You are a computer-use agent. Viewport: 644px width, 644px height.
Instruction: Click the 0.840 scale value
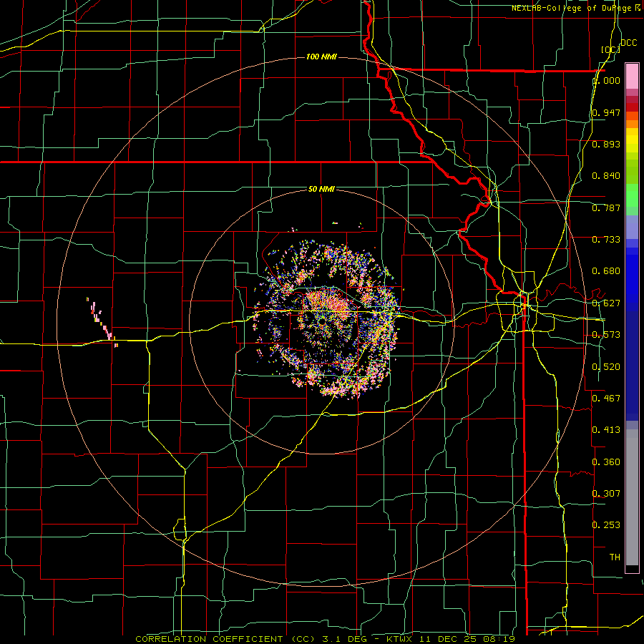point(606,176)
